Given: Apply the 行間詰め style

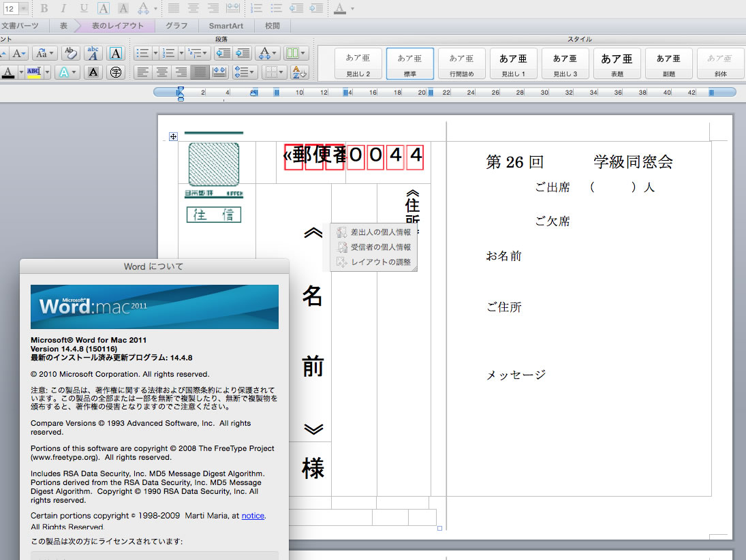Looking at the screenshot, I should coord(461,63).
